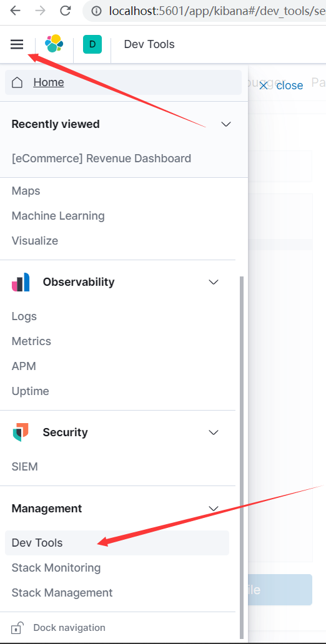Image resolution: width=326 pixels, height=644 pixels.
Task: Click the navigation panel vertical scrollbar
Action: point(242,456)
